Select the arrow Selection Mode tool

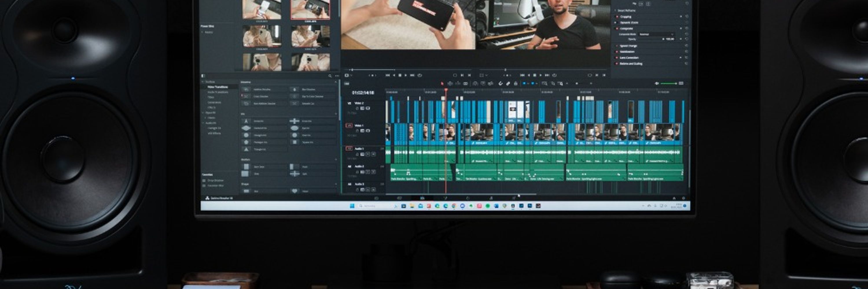(x=442, y=84)
